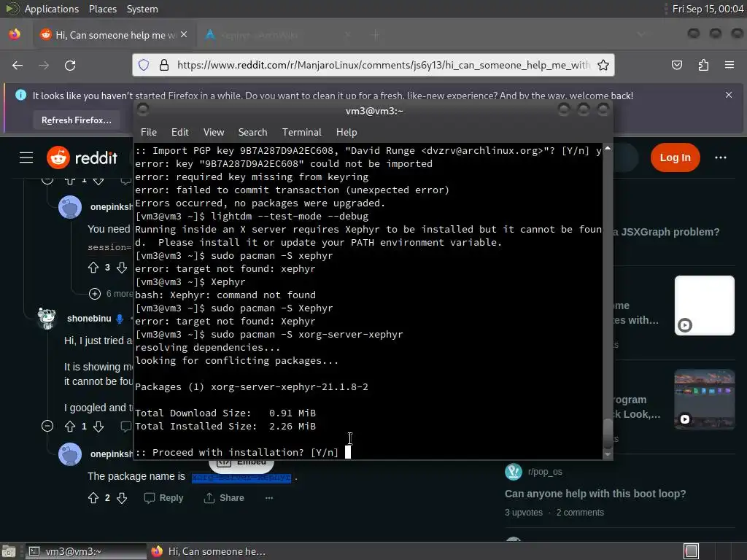Downvote the package name reply with 2 points
This screenshot has width=747, height=560.
point(122,498)
